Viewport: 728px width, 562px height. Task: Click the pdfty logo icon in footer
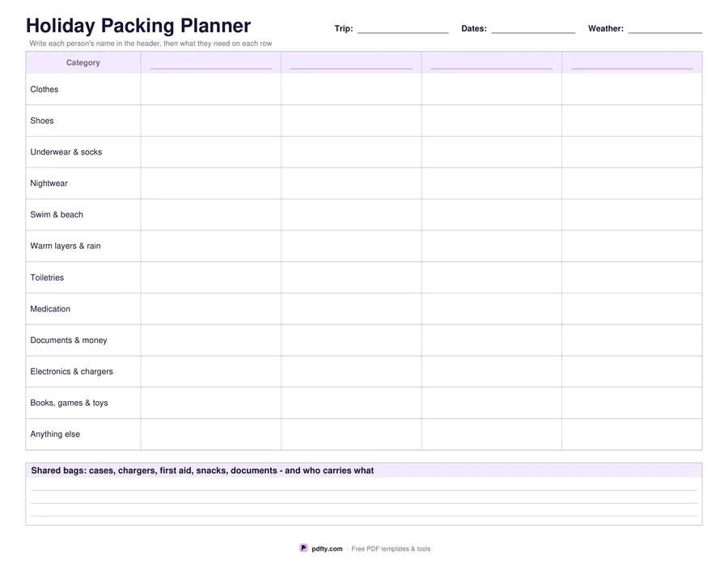(303, 548)
